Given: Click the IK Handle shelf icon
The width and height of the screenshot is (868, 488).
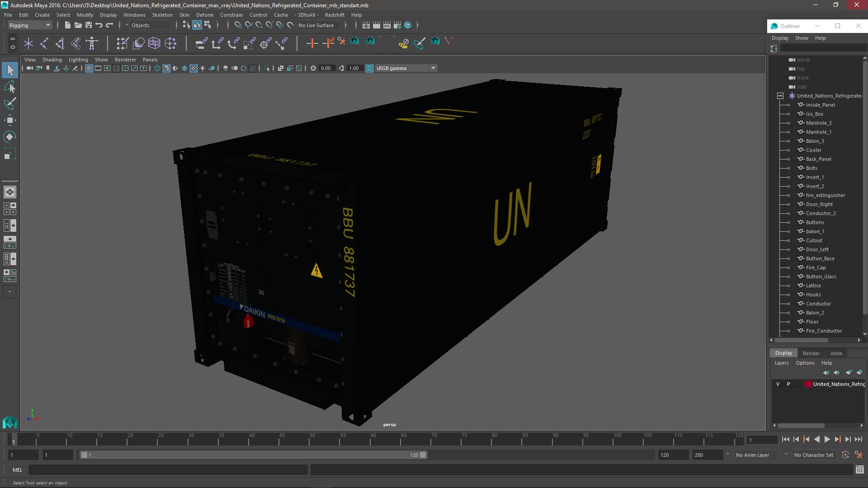Looking at the screenshot, I should pyautogui.click(x=60, y=43).
